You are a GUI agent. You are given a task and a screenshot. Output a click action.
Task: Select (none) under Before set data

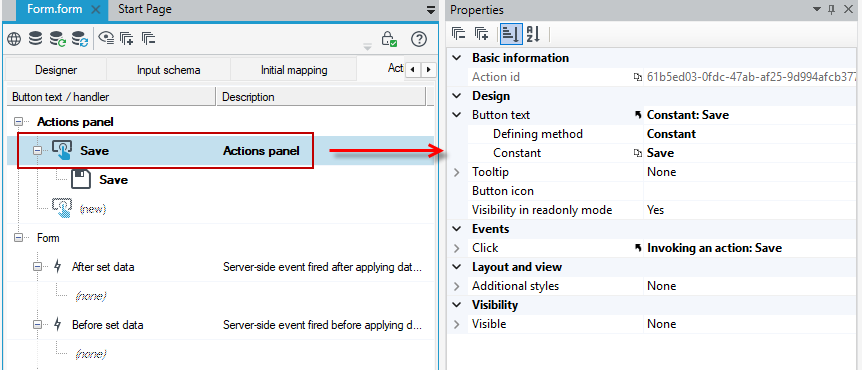pyautogui.click(x=90, y=354)
